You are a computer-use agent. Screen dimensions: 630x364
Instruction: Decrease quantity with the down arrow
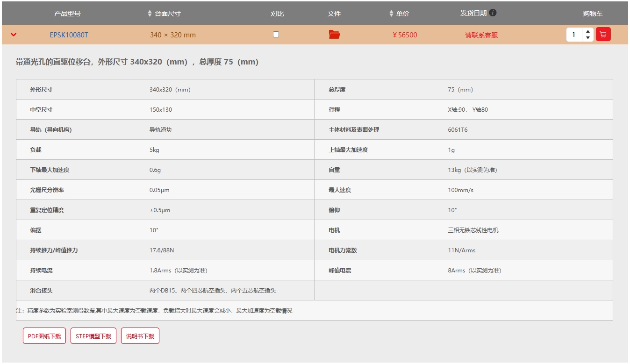(588, 38)
